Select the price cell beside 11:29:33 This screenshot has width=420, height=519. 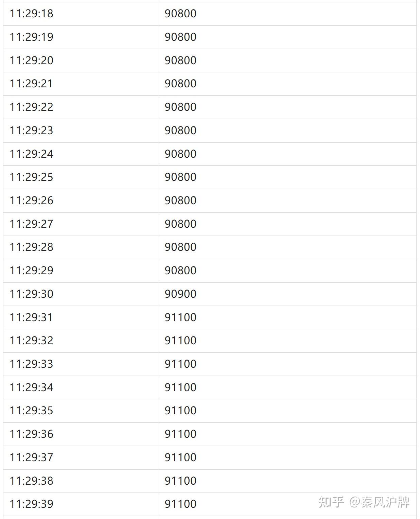coord(287,364)
